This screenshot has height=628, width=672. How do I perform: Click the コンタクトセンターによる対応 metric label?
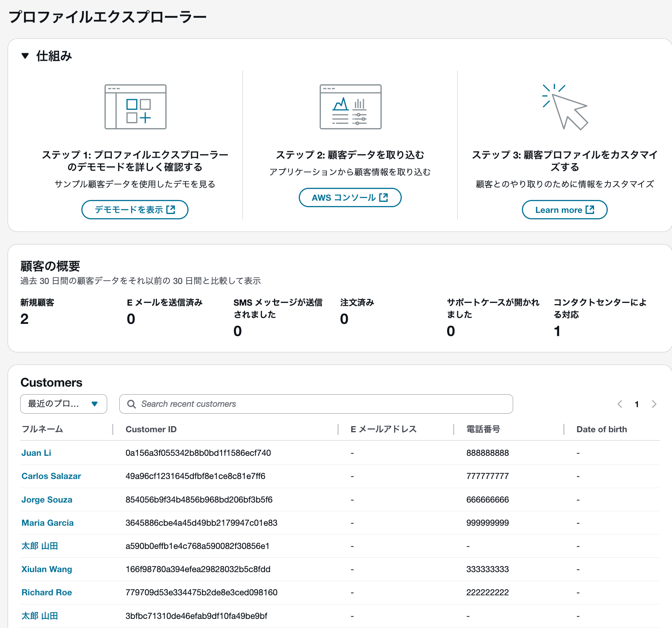(600, 308)
